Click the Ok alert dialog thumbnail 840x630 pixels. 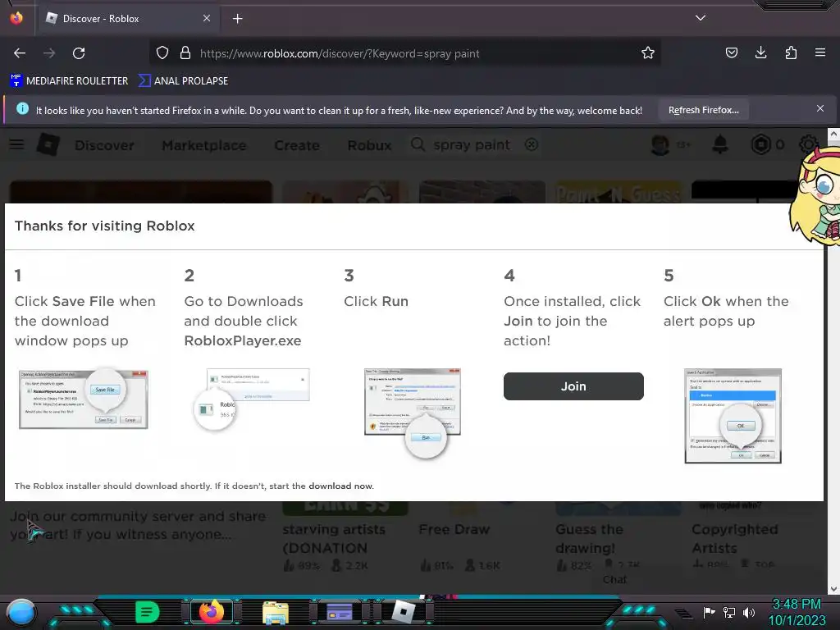click(733, 416)
